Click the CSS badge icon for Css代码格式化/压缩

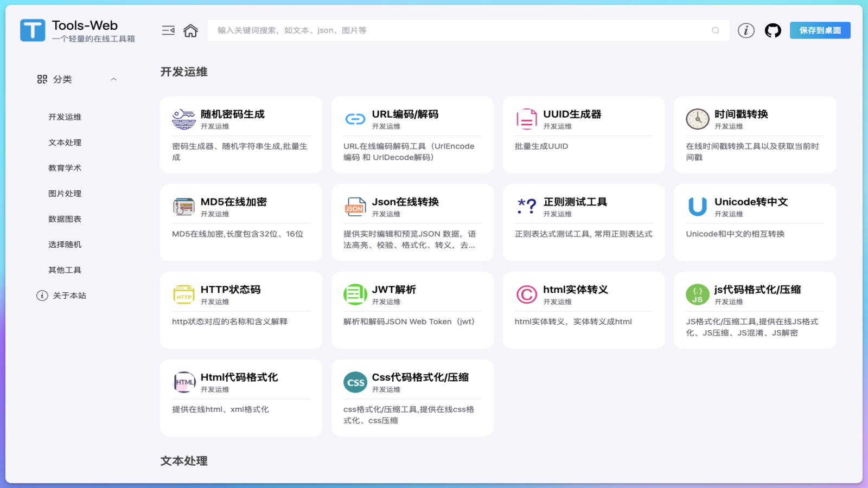pyautogui.click(x=355, y=382)
